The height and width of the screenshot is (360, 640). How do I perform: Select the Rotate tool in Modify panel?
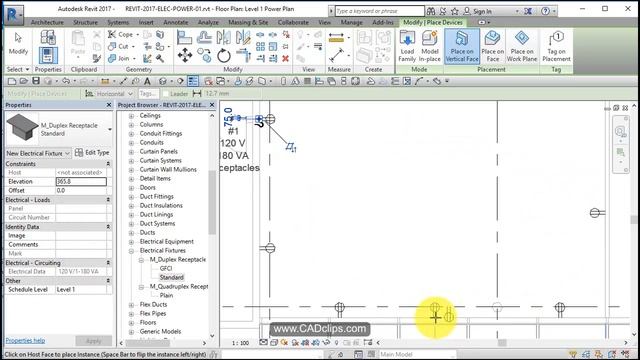pos(224,55)
